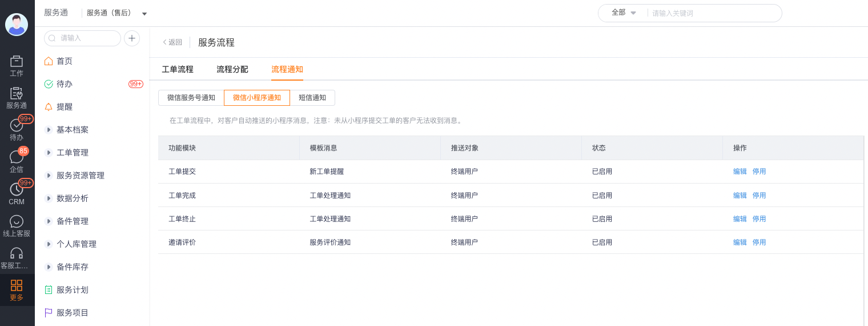Select 微信小程序通知 notification type

click(x=257, y=98)
